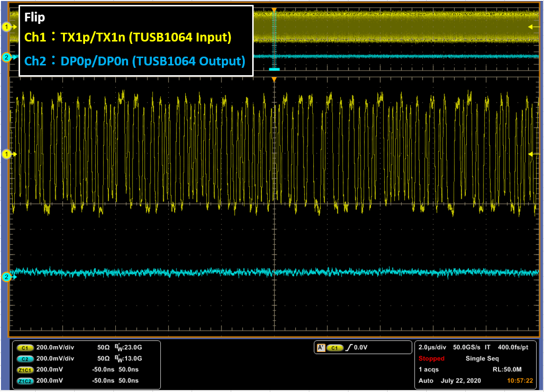Select the C1 channel badge in readout
Viewport: 544px width, 392px height.
(25, 348)
